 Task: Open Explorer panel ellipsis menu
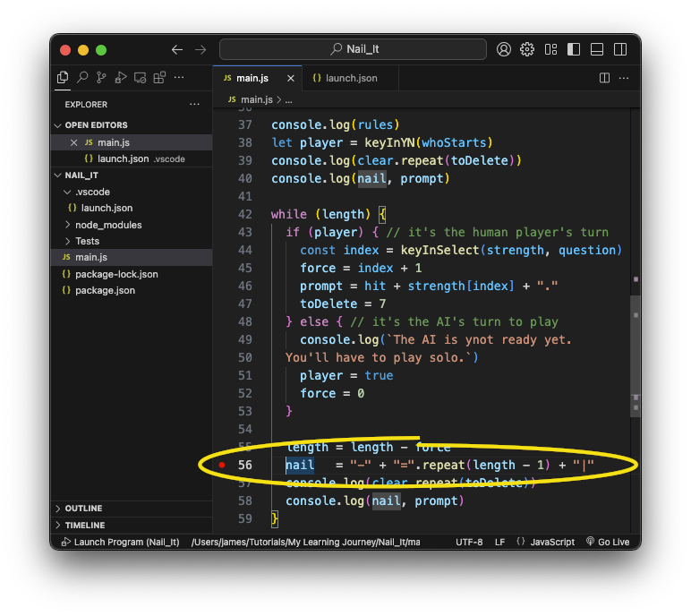point(194,105)
